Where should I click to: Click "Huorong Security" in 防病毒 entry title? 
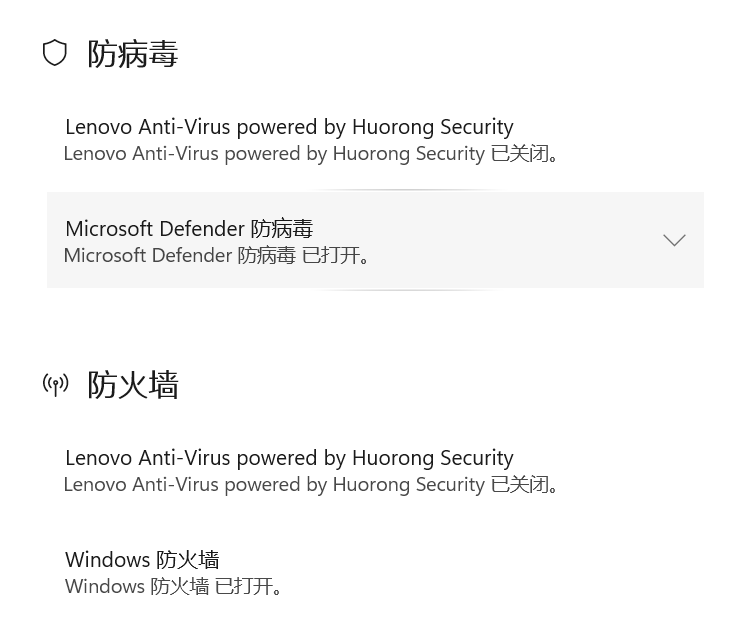coord(432,127)
